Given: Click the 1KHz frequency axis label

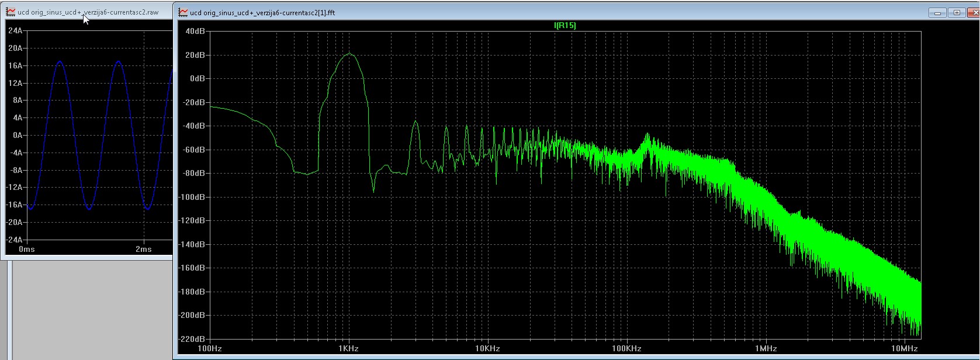Looking at the screenshot, I should [x=349, y=348].
